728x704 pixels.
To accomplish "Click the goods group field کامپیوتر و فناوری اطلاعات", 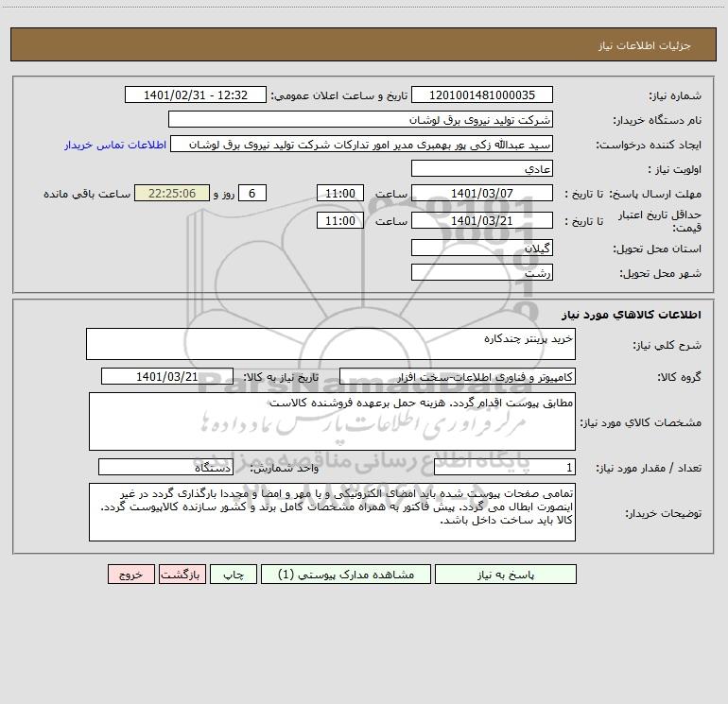I will coord(458,376).
